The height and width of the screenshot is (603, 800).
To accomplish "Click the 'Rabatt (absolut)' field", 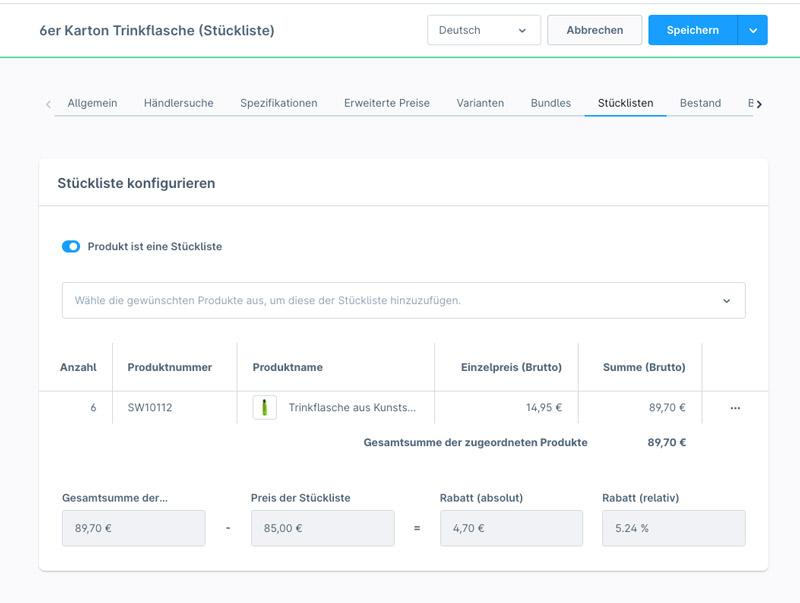I will coord(511,528).
